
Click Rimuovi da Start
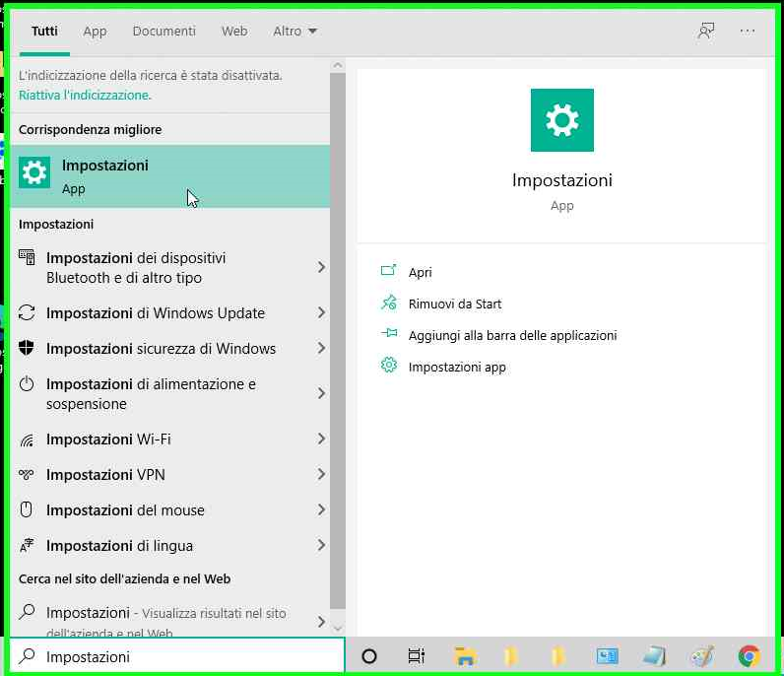(454, 304)
